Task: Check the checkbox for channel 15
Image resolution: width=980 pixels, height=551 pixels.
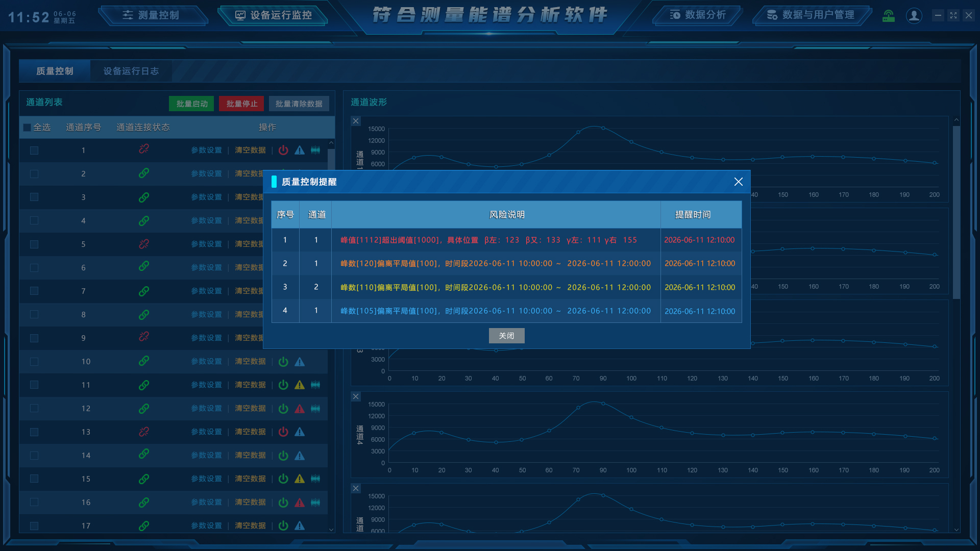Action: [34, 479]
